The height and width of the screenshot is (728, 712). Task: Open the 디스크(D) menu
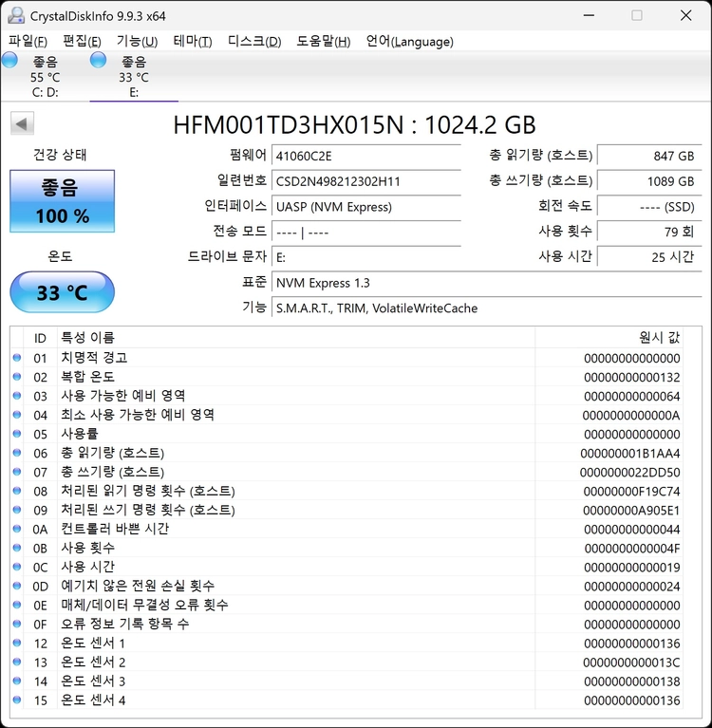(254, 42)
